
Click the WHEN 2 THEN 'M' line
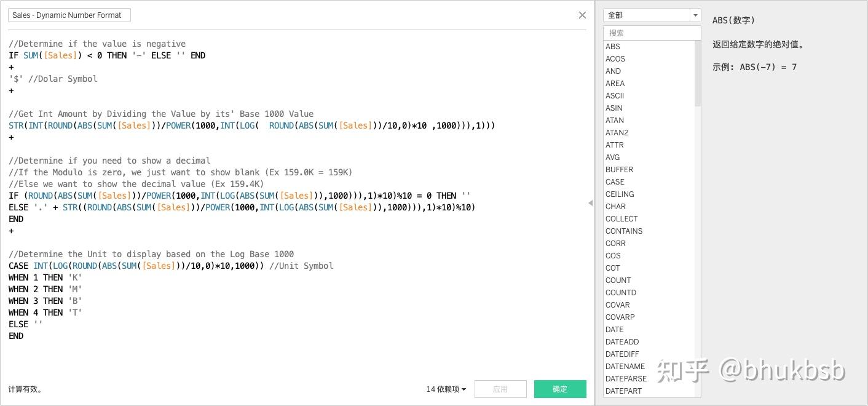click(45, 289)
